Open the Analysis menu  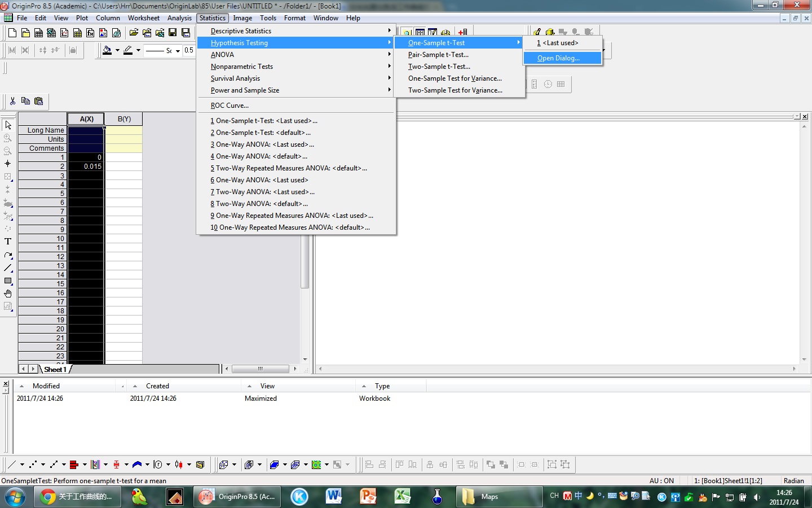[179, 18]
